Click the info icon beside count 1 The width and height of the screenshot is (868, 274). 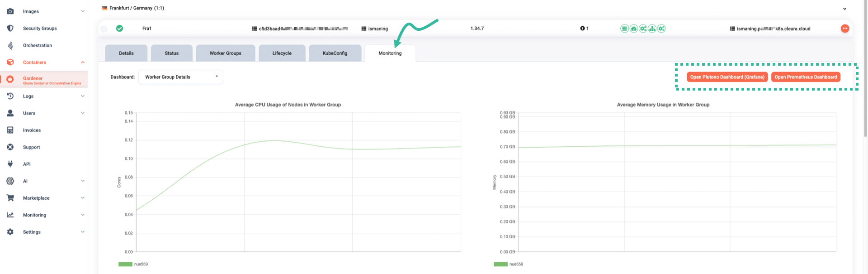582,29
